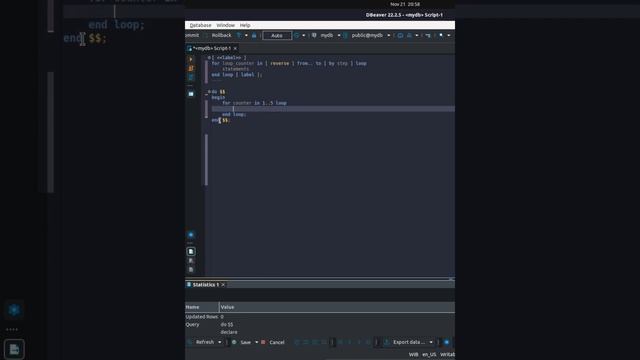This screenshot has width=640, height=360.
Task: Click the lock icon in the toolbar
Action: [x=254, y=36]
